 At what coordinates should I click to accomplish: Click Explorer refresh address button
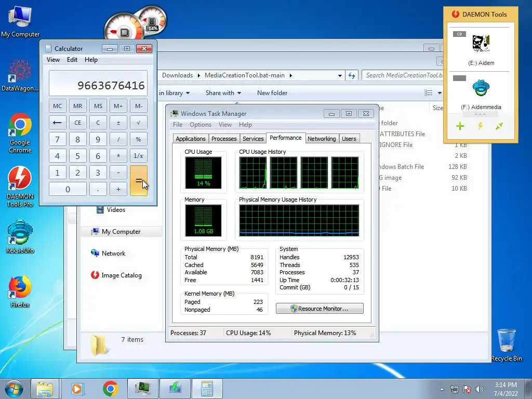coord(352,76)
